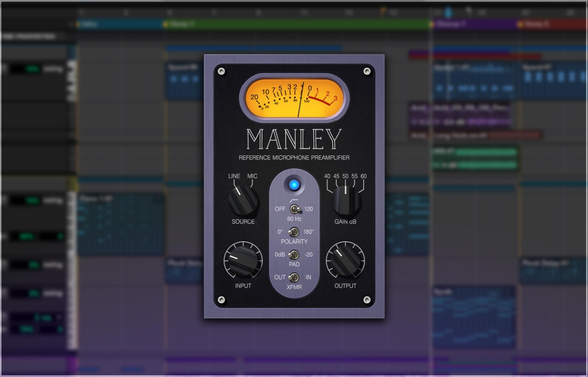Click the INPUT level knob
This screenshot has height=377, width=588.
[x=243, y=261]
